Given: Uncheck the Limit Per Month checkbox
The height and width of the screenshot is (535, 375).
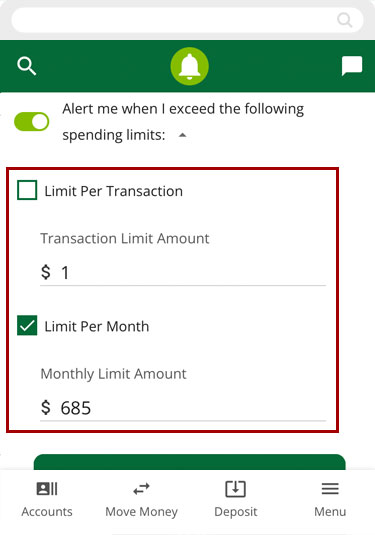Looking at the screenshot, I should 27,326.
